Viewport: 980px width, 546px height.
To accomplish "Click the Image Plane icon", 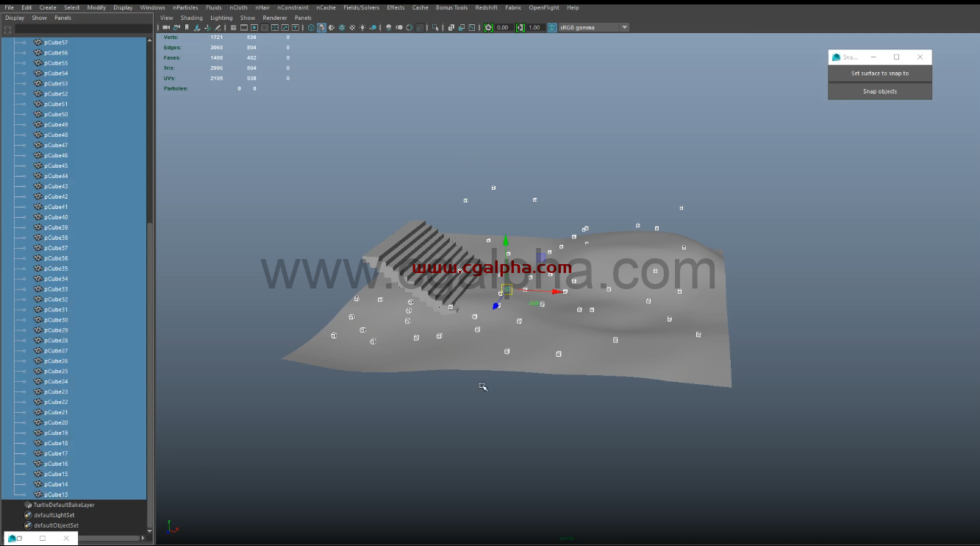I will 196,27.
